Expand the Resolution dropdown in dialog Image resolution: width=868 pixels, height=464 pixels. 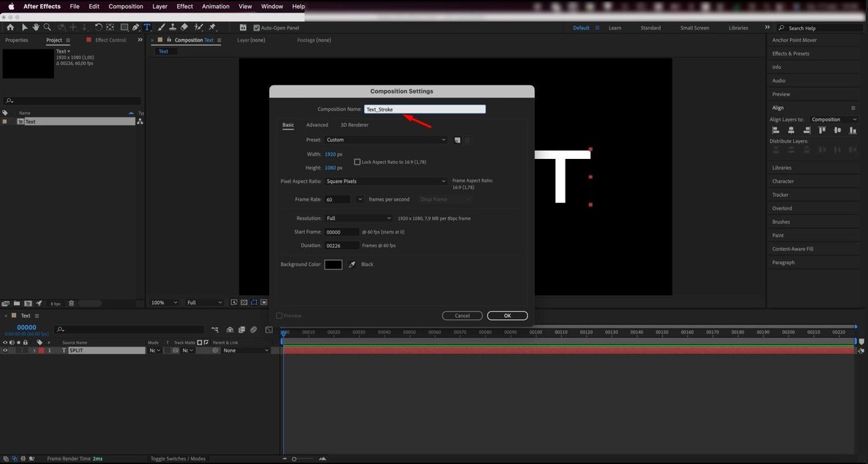[x=359, y=218]
